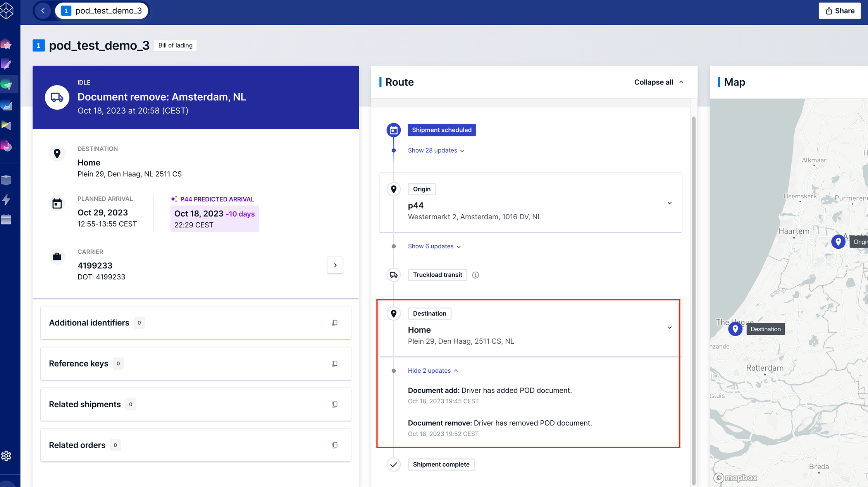Expand the p44 origin details chevron
The width and height of the screenshot is (868, 487).
coord(669,203)
